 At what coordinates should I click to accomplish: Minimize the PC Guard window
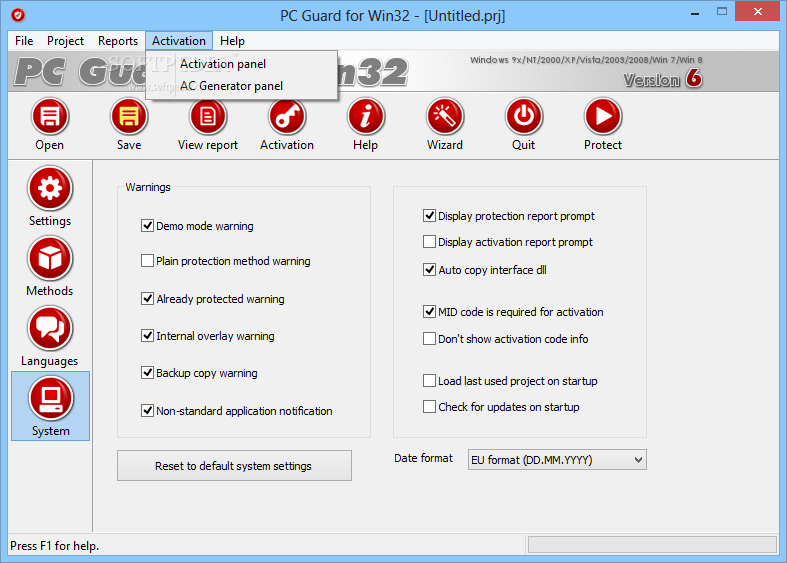[x=695, y=13]
